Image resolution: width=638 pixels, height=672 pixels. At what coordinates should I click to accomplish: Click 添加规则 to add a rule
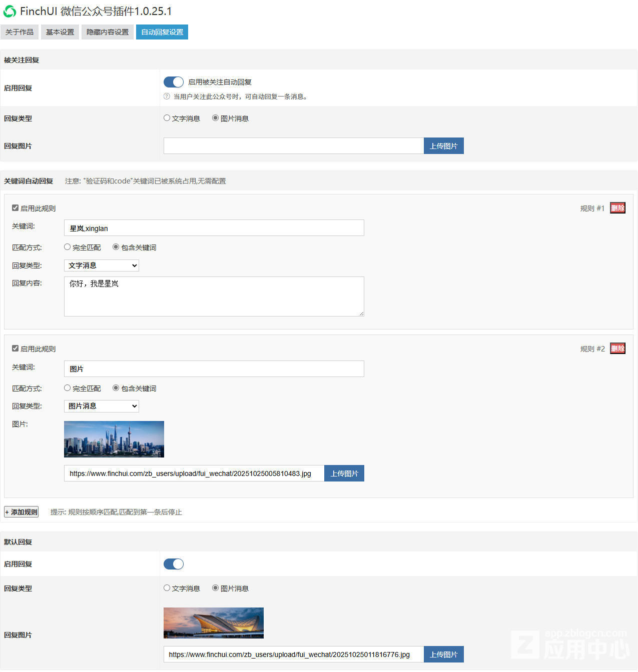tap(22, 512)
